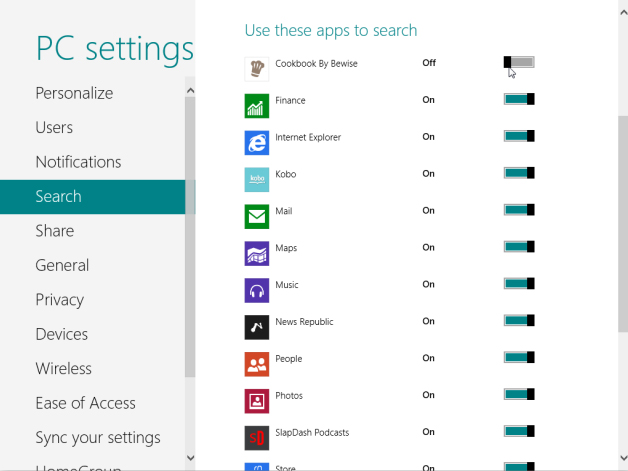Click the Internet Explorer icon

(x=257, y=143)
